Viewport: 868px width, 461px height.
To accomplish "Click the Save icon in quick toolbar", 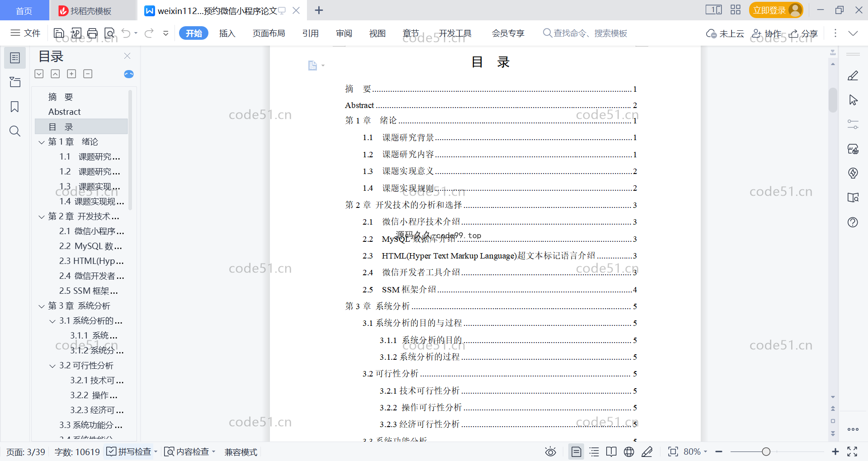I will pyautogui.click(x=59, y=33).
